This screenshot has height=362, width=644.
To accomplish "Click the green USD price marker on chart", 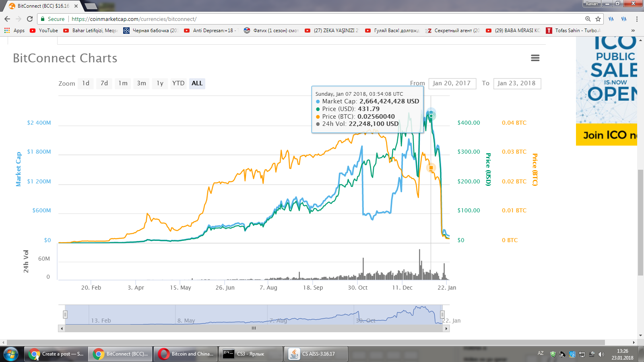I will 431,116.
